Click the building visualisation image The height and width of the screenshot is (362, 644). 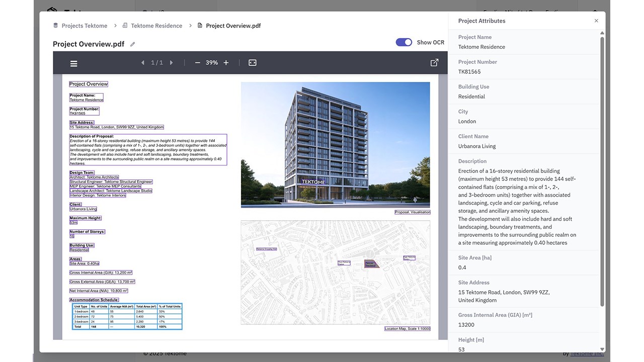tap(336, 145)
